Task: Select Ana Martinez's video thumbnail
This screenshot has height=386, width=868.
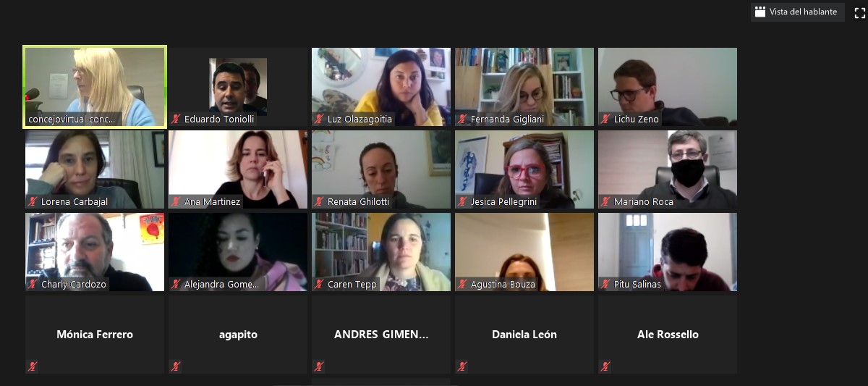Action: coord(238,169)
